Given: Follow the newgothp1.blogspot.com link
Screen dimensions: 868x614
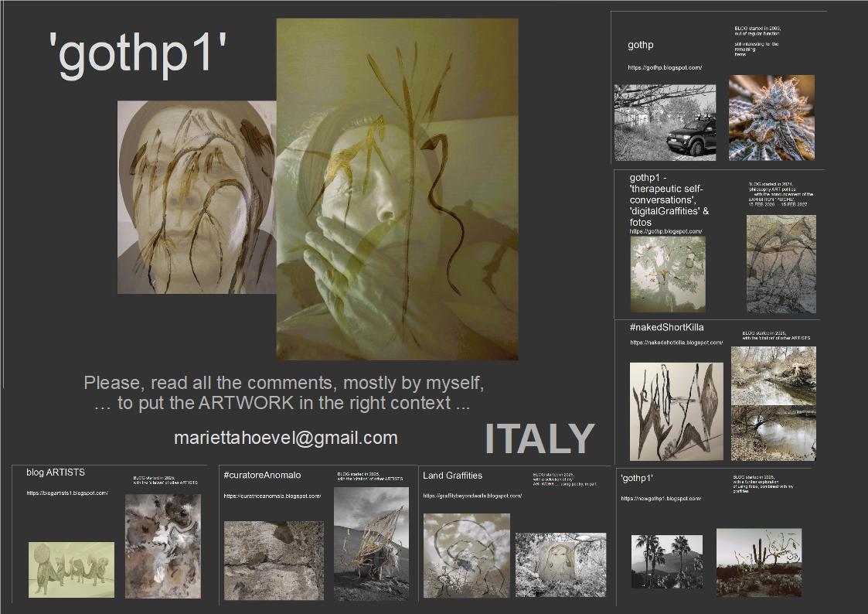Looking at the screenshot, I should point(661,499).
